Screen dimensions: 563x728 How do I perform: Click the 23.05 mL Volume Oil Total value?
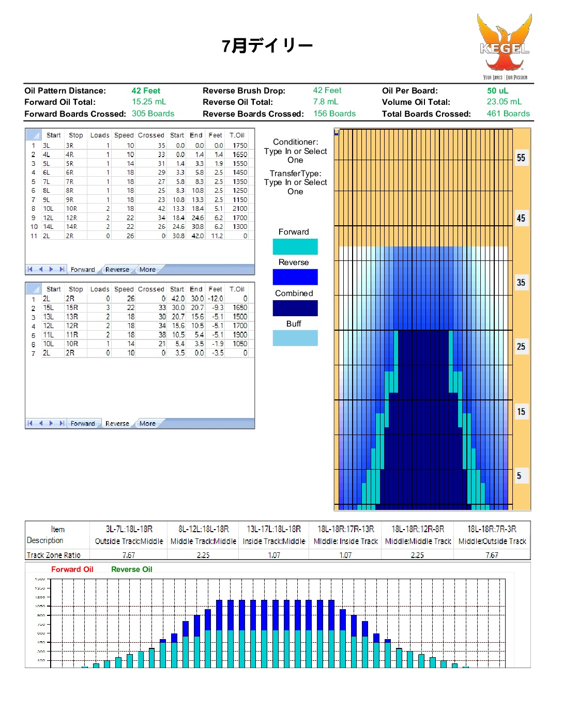tap(504, 102)
